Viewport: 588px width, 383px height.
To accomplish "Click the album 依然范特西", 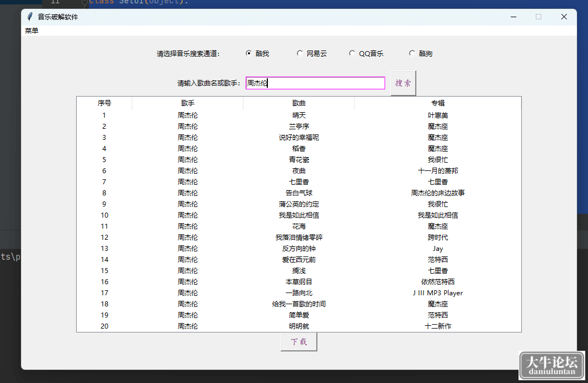I will [x=437, y=282].
